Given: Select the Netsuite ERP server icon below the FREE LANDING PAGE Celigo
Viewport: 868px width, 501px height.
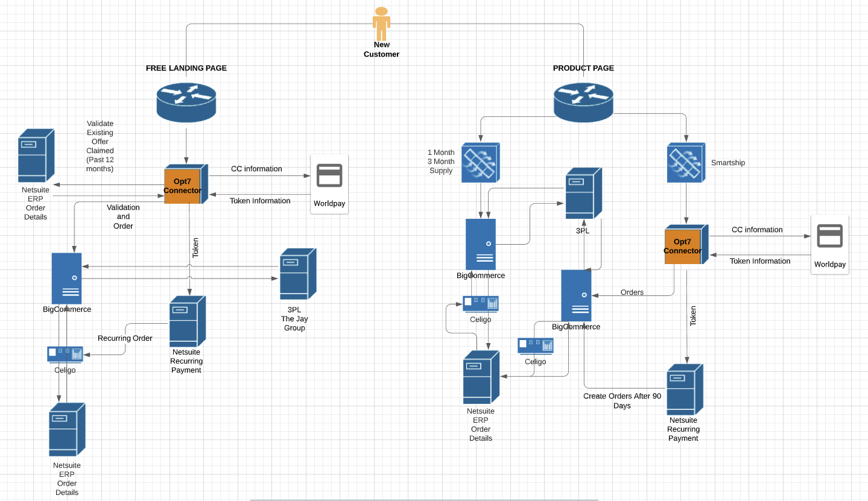Looking at the screenshot, I should (x=67, y=430).
